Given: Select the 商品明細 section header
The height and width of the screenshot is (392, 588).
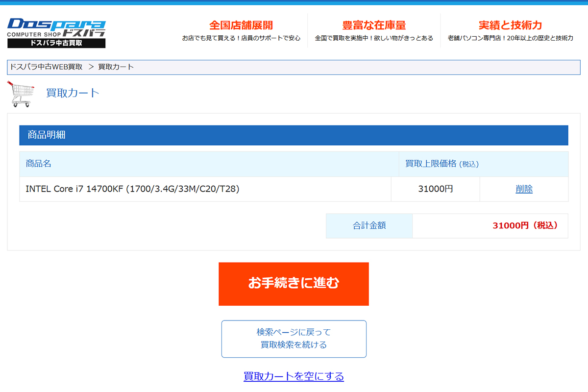Looking at the screenshot, I should (47, 135).
